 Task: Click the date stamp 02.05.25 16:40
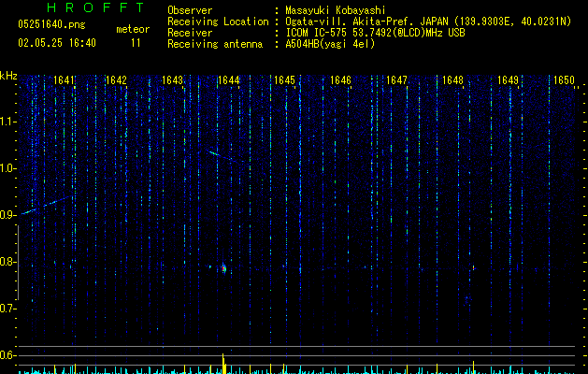point(57,42)
